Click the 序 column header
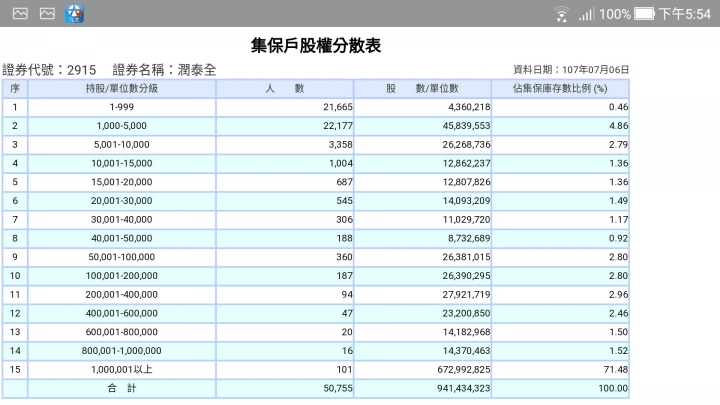The width and height of the screenshot is (720, 405). pyautogui.click(x=15, y=89)
